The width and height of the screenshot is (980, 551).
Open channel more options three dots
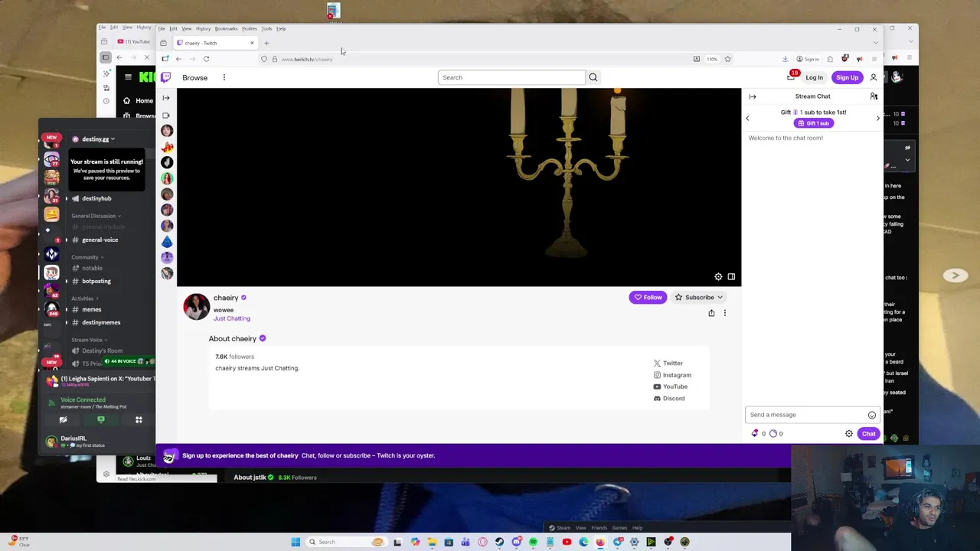click(x=724, y=313)
